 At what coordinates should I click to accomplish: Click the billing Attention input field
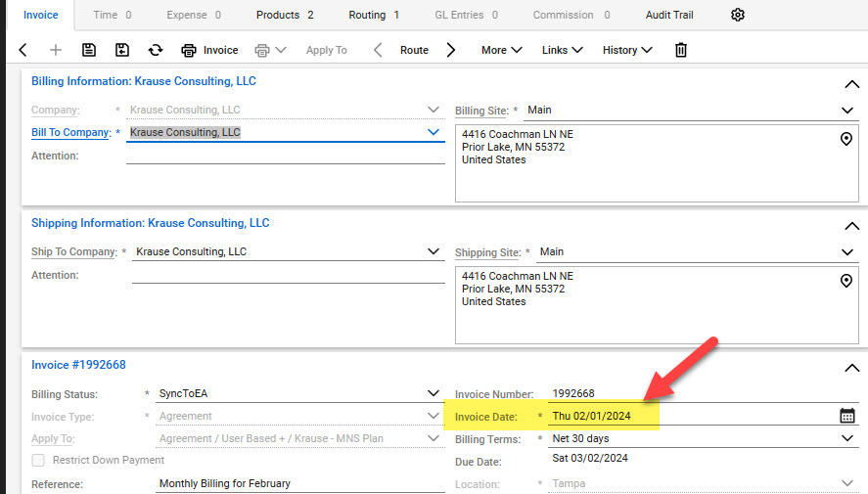[286, 156]
